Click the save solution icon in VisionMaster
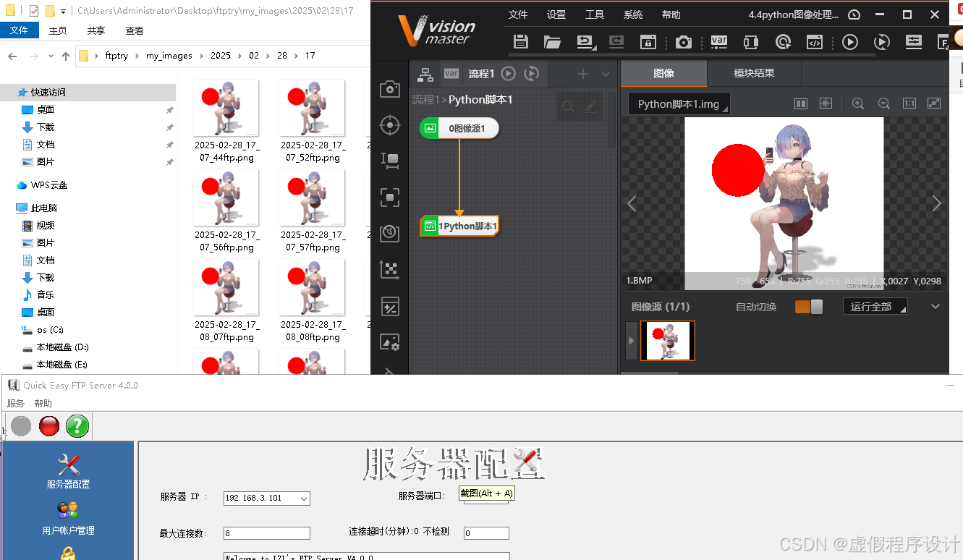The image size is (963, 560). click(x=519, y=42)
